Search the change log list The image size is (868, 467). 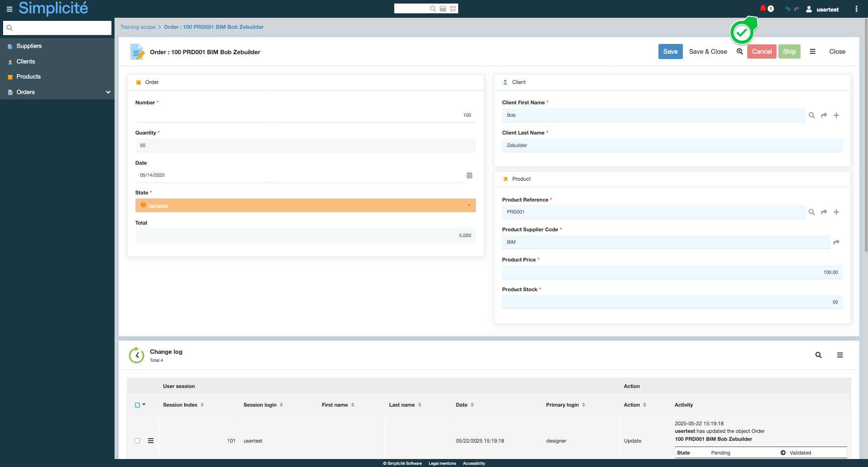click(x=818, y=355)
